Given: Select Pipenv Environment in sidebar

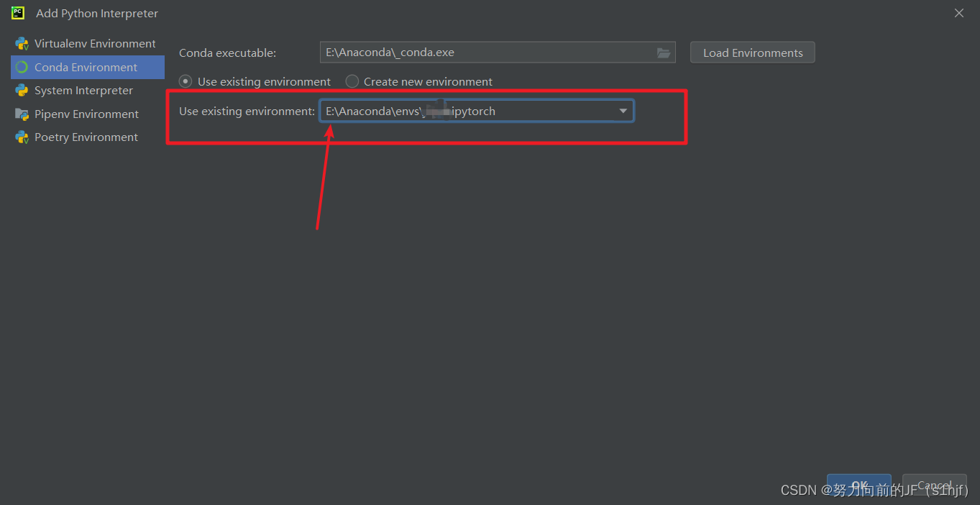Looking at the screenshot, I should click(x=88, y=114).
